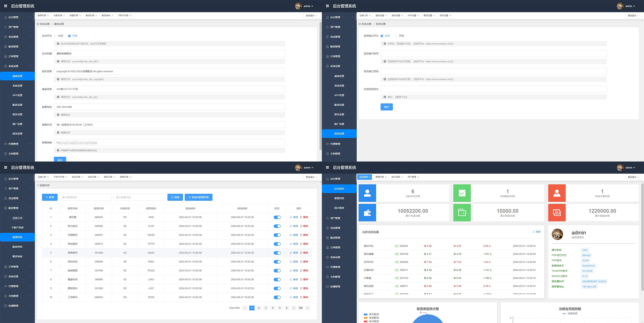Click blue wallet recharge icon on dashboard
This screenshot has height=323, width=644.
tap(367, 213)
